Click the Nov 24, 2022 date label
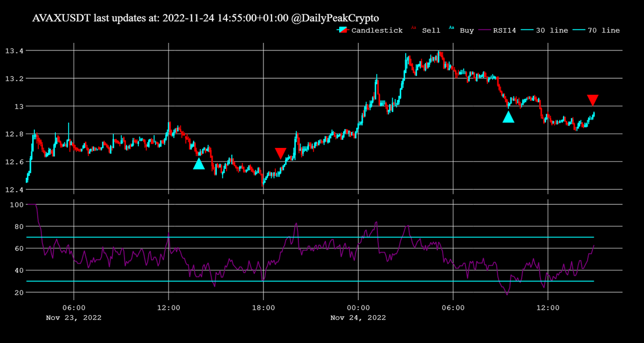 (358, 317)
